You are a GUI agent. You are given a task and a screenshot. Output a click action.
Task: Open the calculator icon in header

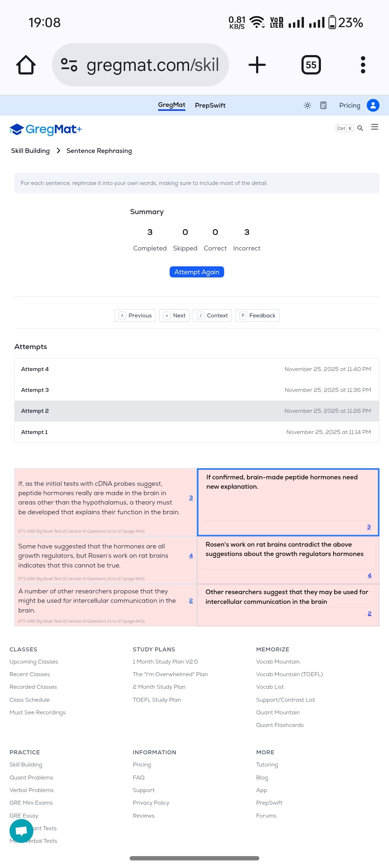(x=323, y=105)
